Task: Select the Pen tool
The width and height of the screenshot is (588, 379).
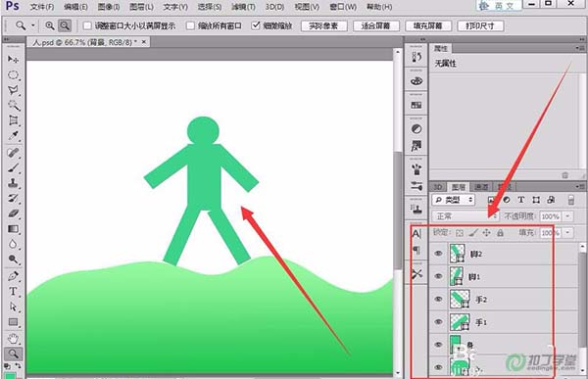Action: point(13,276)
